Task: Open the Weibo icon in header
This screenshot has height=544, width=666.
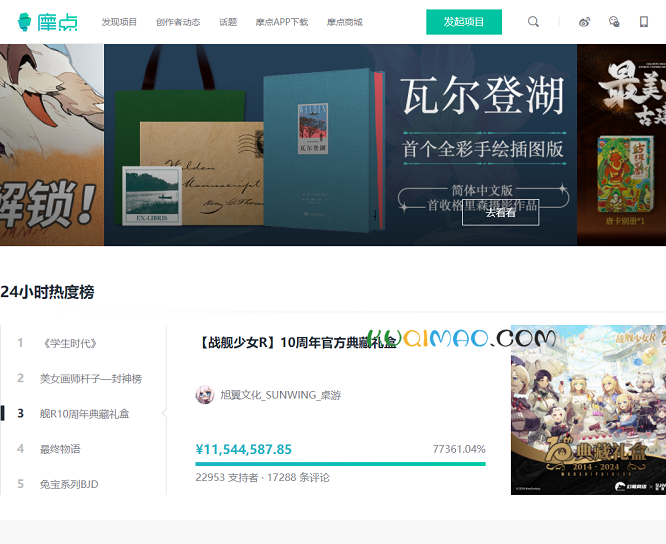Action: click(584, 22)
